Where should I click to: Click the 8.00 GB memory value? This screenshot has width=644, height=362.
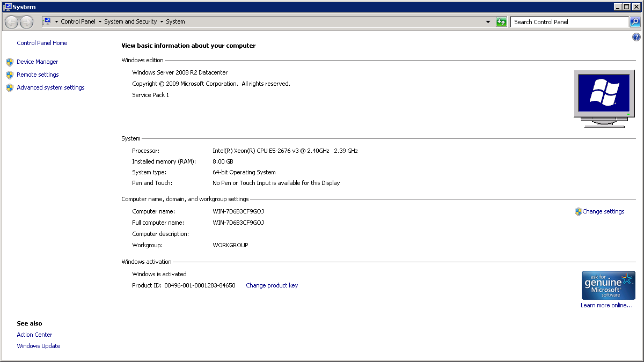223,161
